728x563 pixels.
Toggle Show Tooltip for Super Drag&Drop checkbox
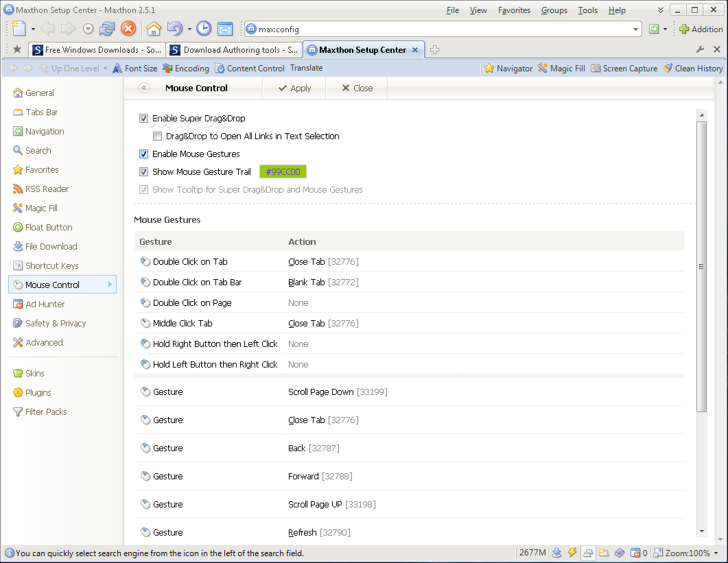pyautogui.click(x=144, y=189)
